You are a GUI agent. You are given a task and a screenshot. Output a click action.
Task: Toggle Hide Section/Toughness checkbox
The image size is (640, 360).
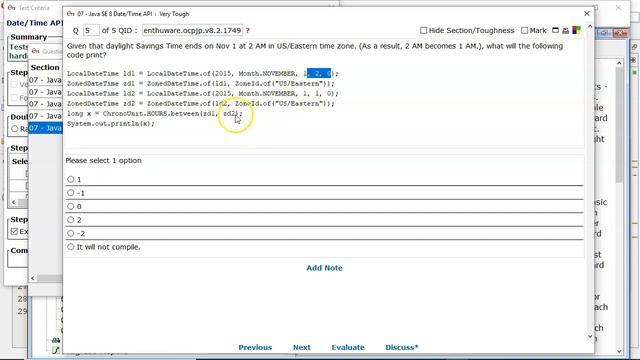(423, 30)
